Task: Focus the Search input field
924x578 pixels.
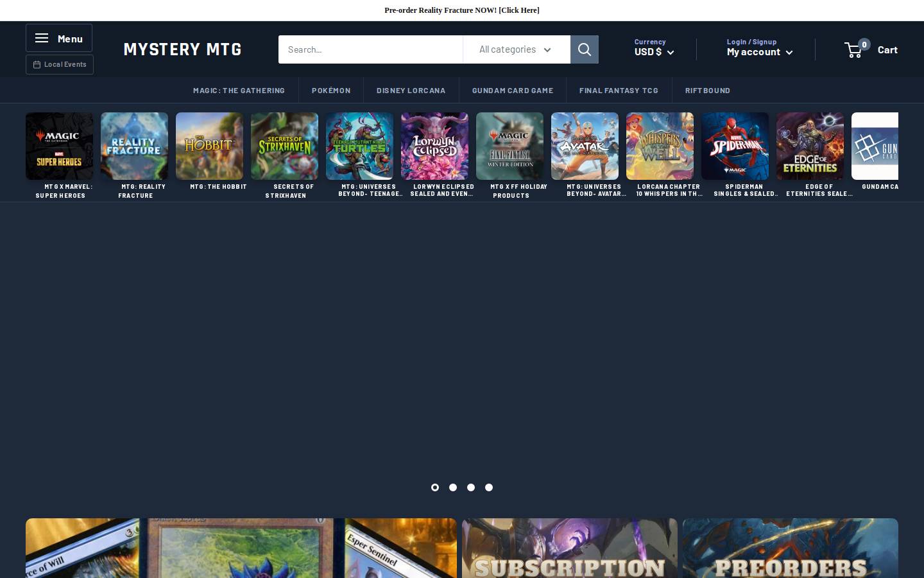Action: (370, 49)
